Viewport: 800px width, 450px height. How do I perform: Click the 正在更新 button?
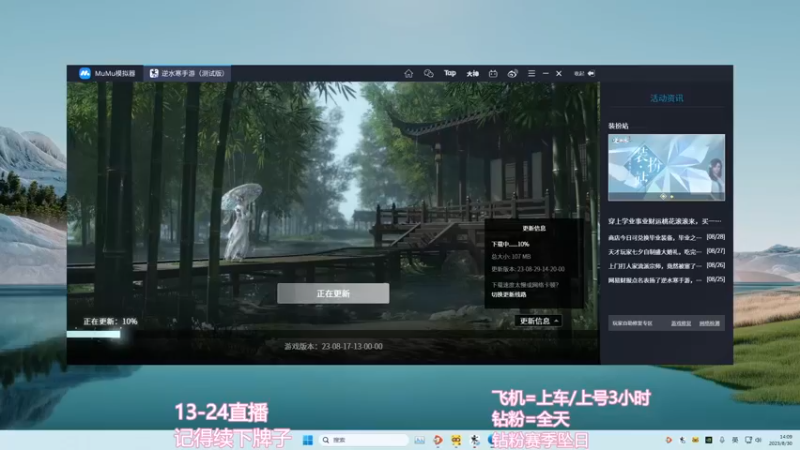333,293
